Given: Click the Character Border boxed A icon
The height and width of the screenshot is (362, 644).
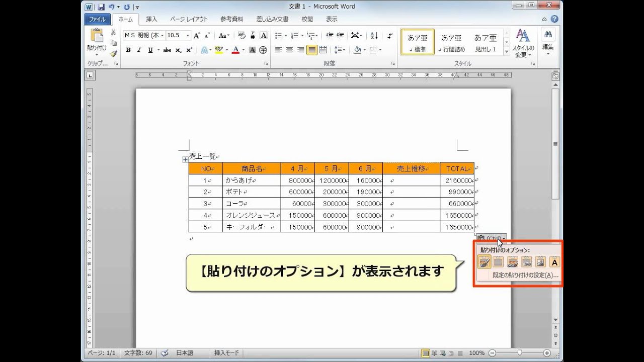Looking at the screenshot, I should (263, 36).
